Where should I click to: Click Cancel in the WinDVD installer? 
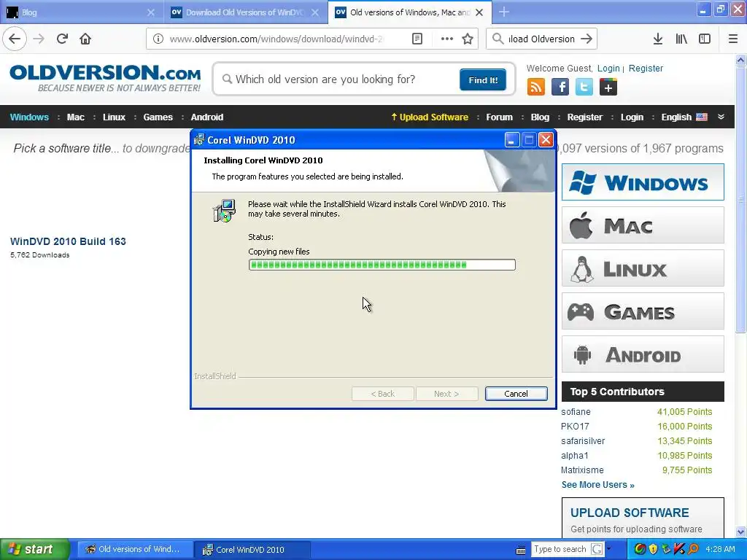(x=516, y=394)
